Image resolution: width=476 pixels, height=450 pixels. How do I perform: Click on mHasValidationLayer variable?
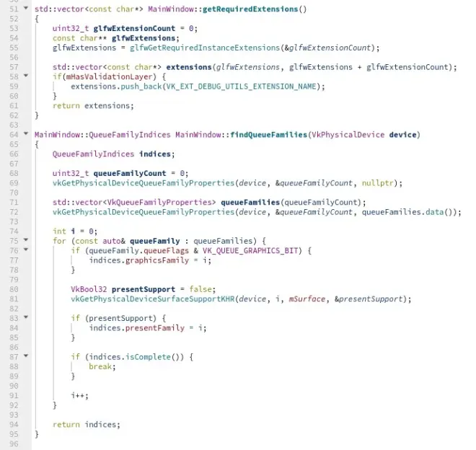[x=109, y=77]
